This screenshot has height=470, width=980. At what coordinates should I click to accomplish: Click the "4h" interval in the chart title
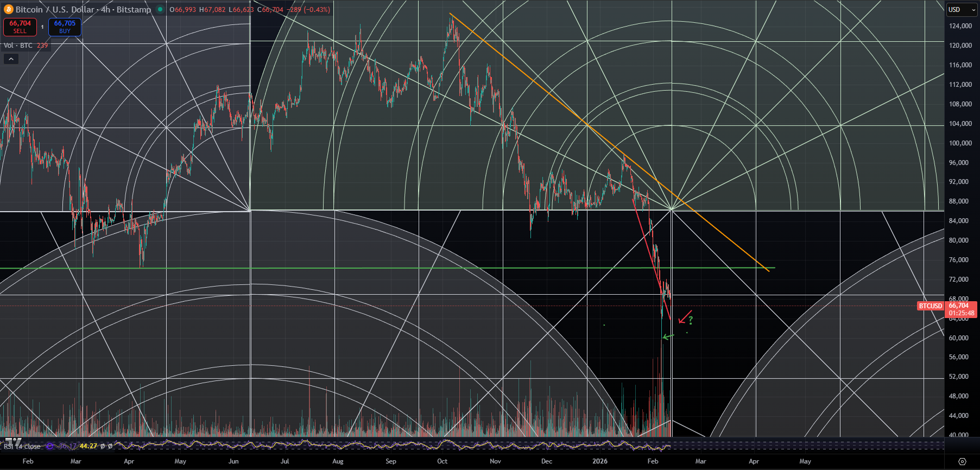106,9
